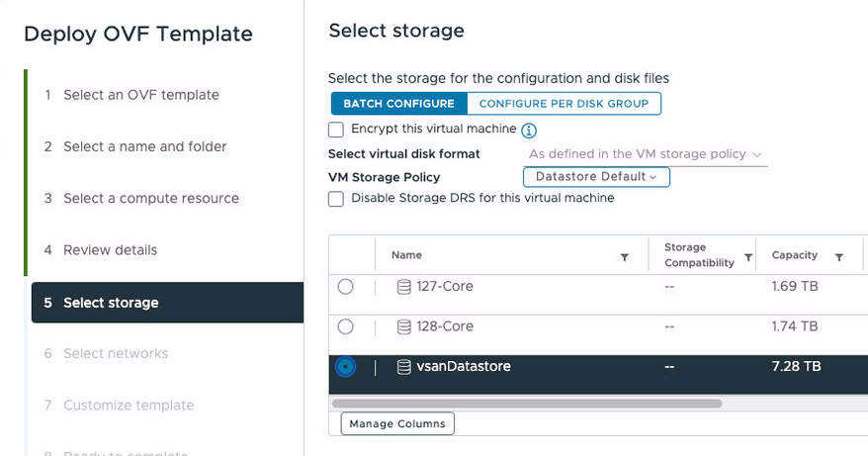Enable Encrypt this virtual machine checkbox

(336, 130)
